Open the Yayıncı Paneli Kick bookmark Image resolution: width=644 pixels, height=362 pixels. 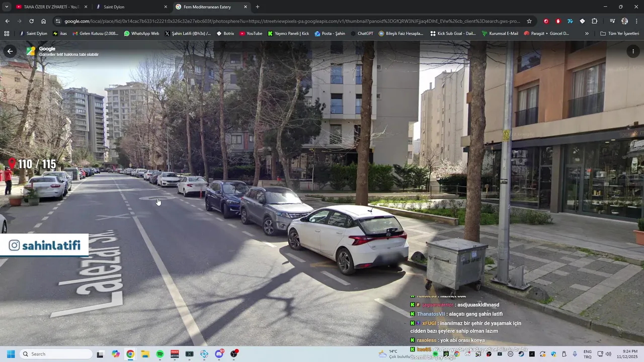288,34
